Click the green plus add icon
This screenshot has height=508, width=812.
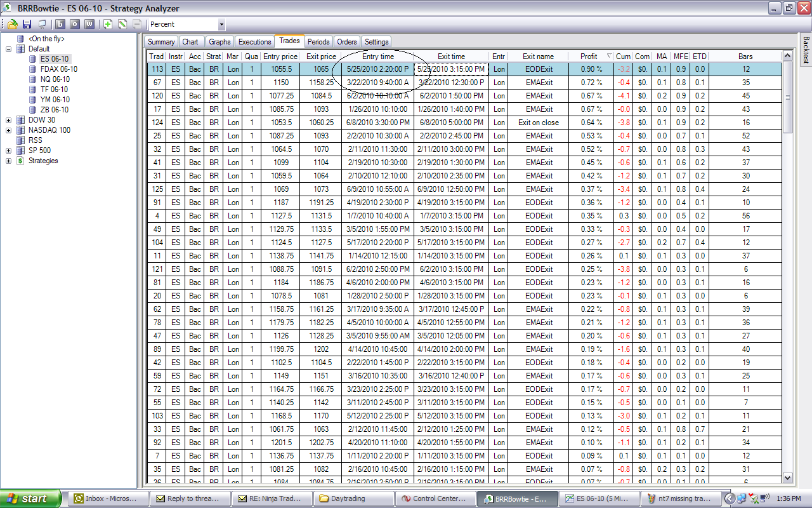[108, 24]
